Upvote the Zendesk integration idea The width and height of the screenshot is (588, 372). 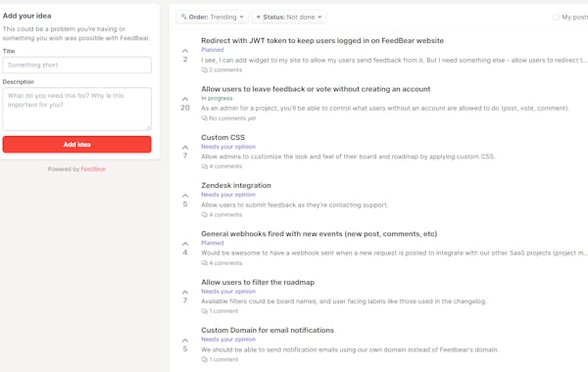click(x=185, y=196)
